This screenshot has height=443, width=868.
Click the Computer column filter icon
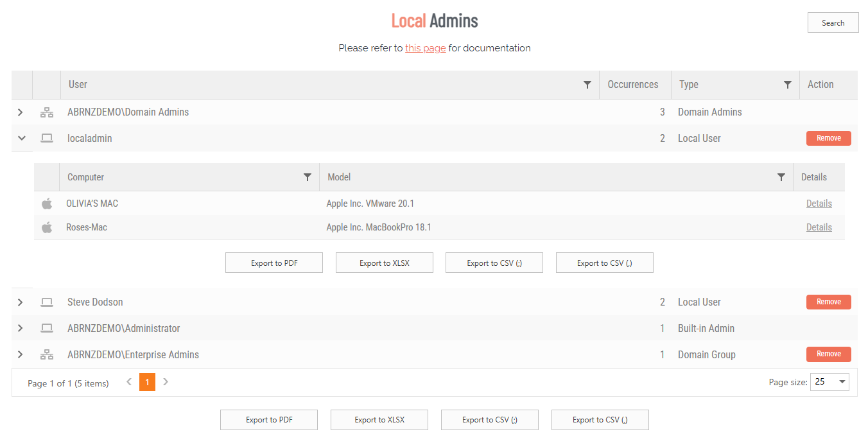pyautogui.click(x=307, y=177)
